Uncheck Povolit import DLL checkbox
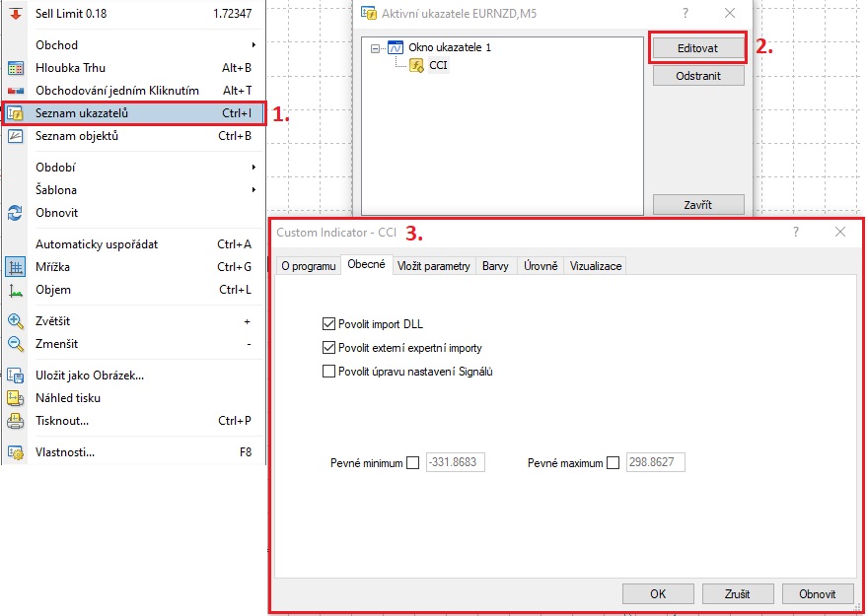Image resolution: width=867 pixels, height=616 pixels. (328, 323)
